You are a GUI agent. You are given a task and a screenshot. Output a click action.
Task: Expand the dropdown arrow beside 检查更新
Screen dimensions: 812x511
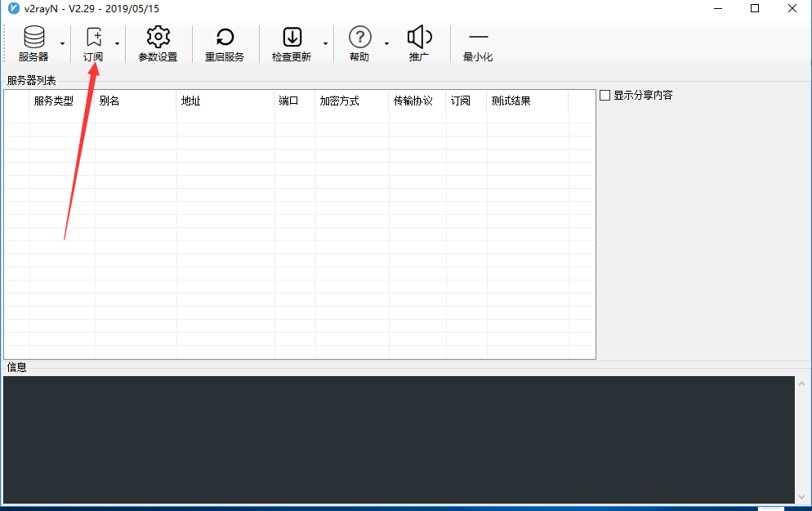(x=325, y=43)
